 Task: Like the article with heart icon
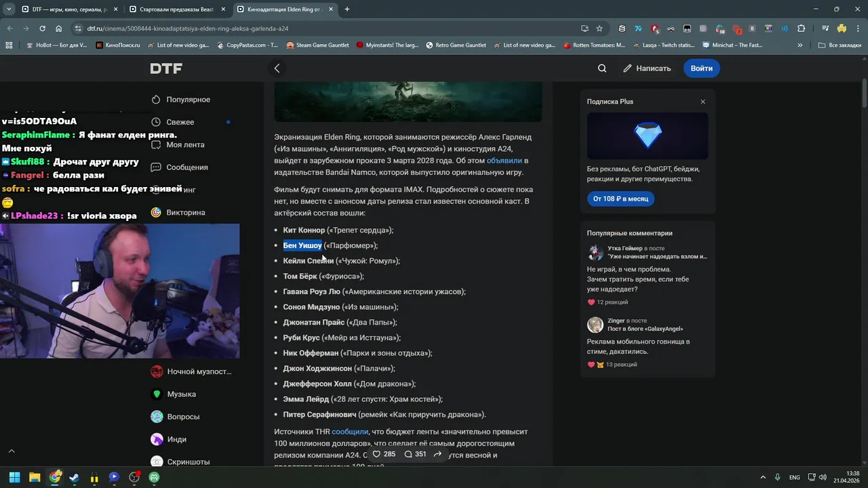pyautogui.click(x=377, y=454)
